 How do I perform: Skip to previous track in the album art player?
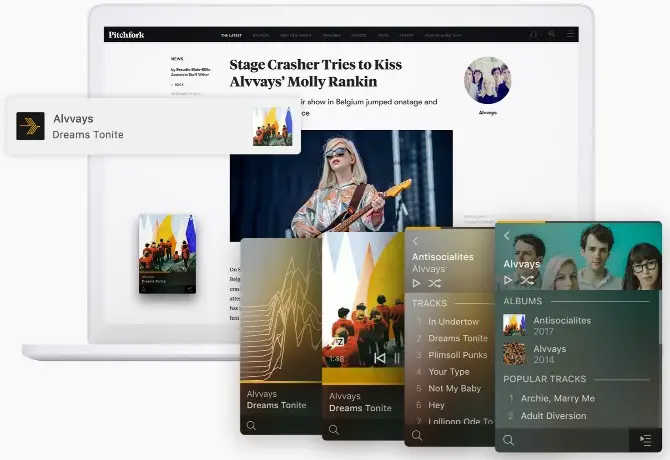[379, 358]
